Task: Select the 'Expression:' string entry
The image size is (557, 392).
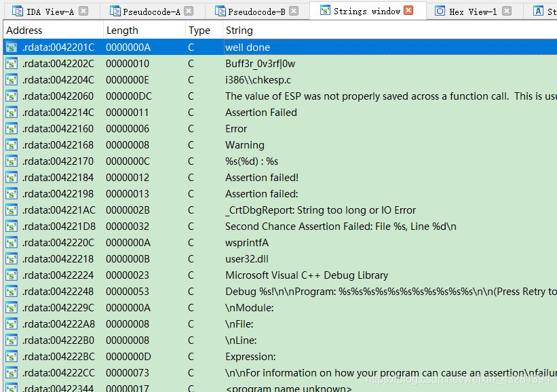Action: [x=250, y=357]
